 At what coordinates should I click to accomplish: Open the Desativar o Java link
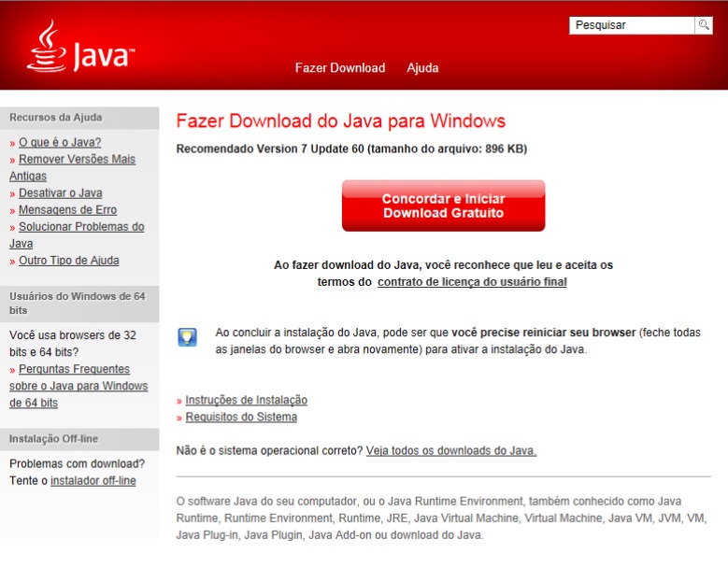click(x=60, y=193)
